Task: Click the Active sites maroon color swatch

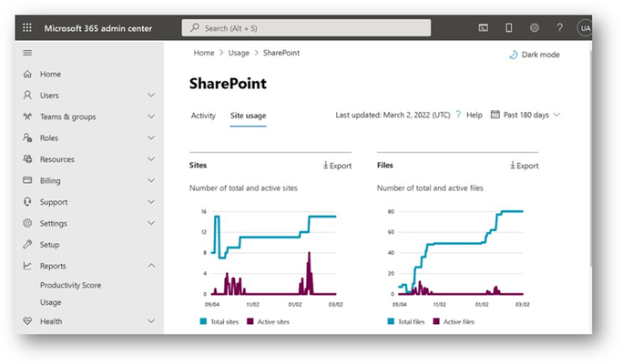Action: [250, 321]
